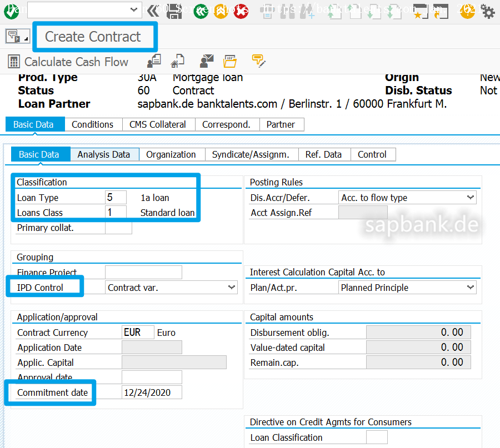
Task: Click the 'Standard loan' description text
Action: pos(167,213)
